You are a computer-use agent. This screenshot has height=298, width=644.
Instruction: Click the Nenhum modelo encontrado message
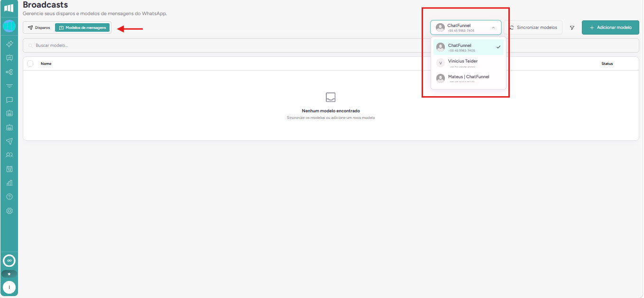tap(331, 111)
